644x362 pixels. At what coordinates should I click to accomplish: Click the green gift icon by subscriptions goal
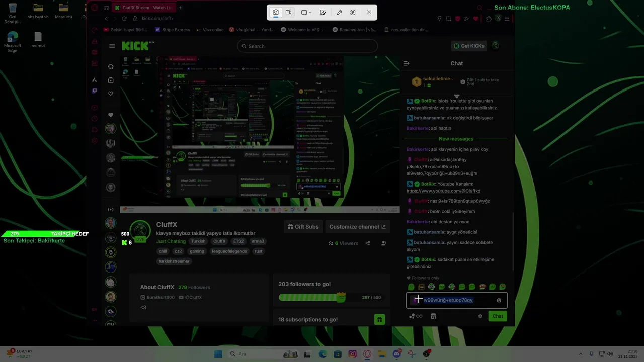tap(379, 319)
